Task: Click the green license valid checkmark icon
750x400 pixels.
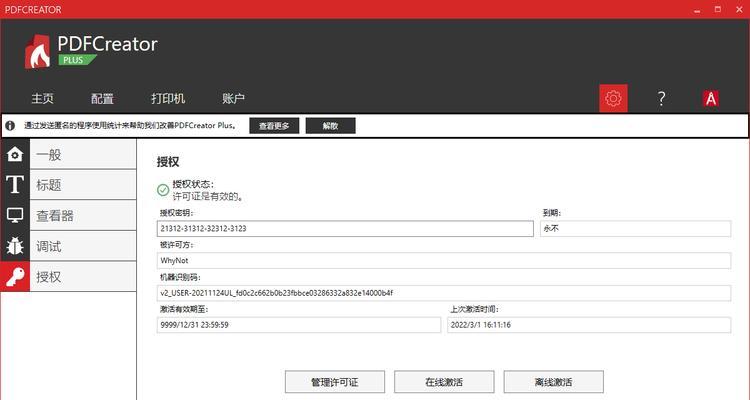Action: point(163,190)
